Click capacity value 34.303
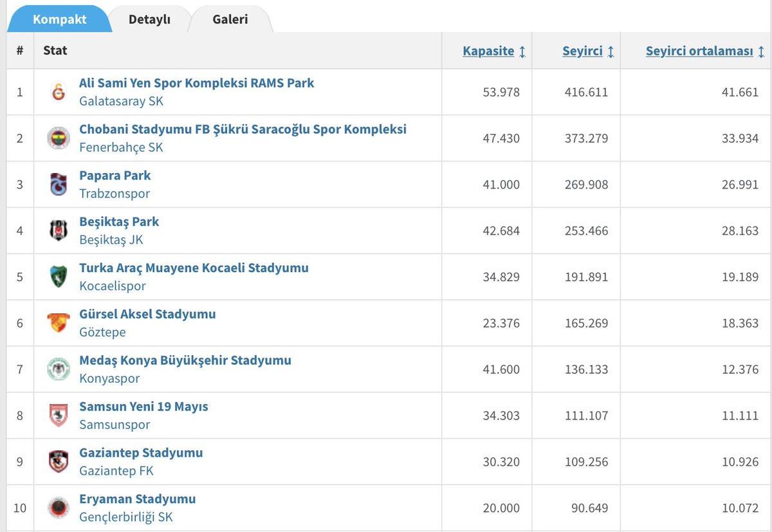 point(501,416)
